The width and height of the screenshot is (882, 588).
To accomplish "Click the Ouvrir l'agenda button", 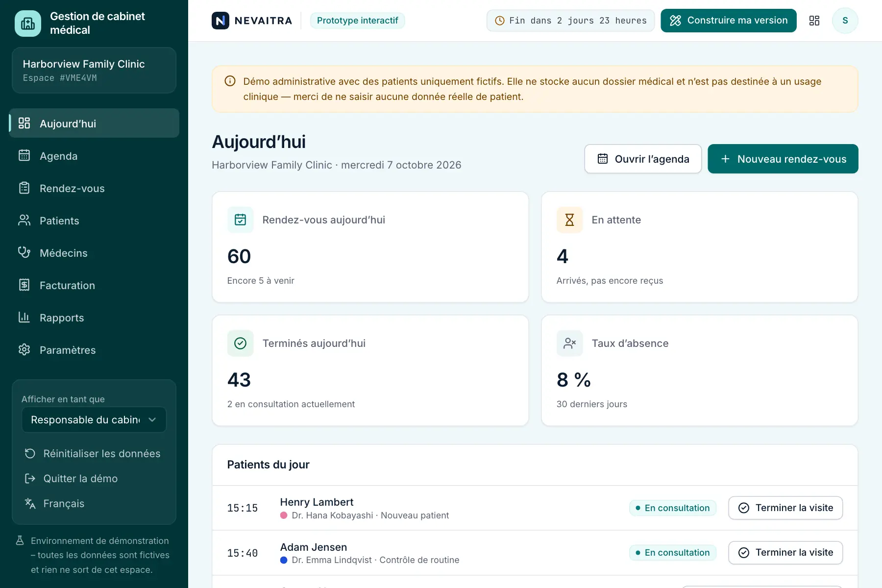I will (x=643, y=159).
